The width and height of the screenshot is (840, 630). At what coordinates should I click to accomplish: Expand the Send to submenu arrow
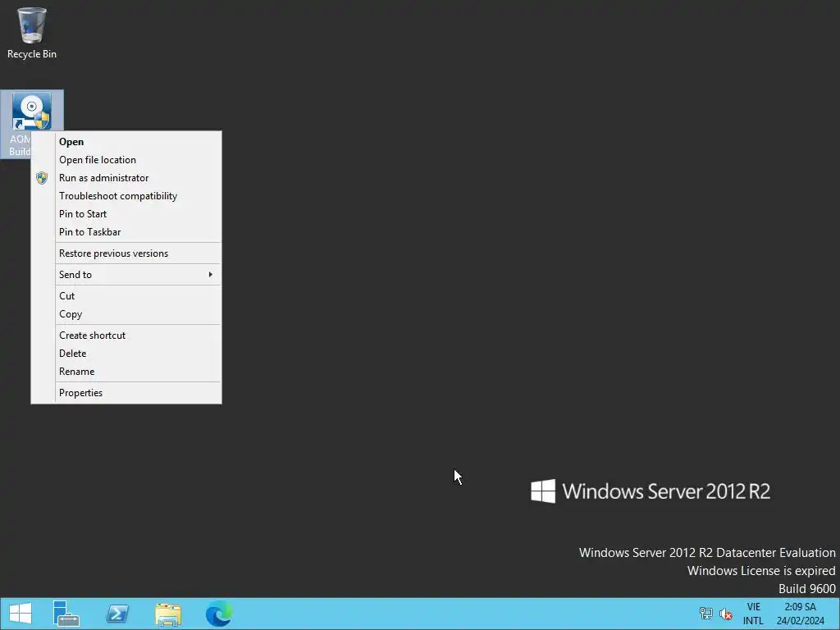coord(211,274)
